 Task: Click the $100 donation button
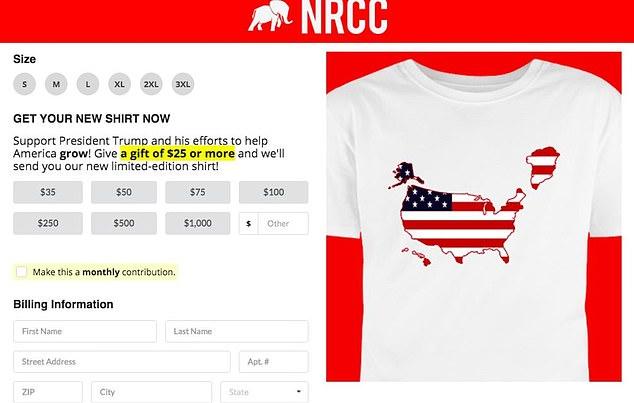pyautogui.click(x=274, y=192)
